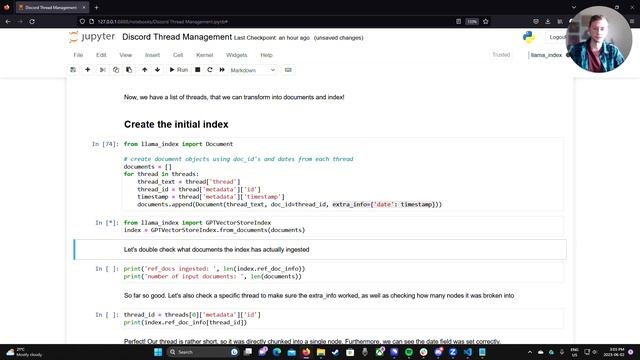Open the View menu

click(x=126, y=55)
